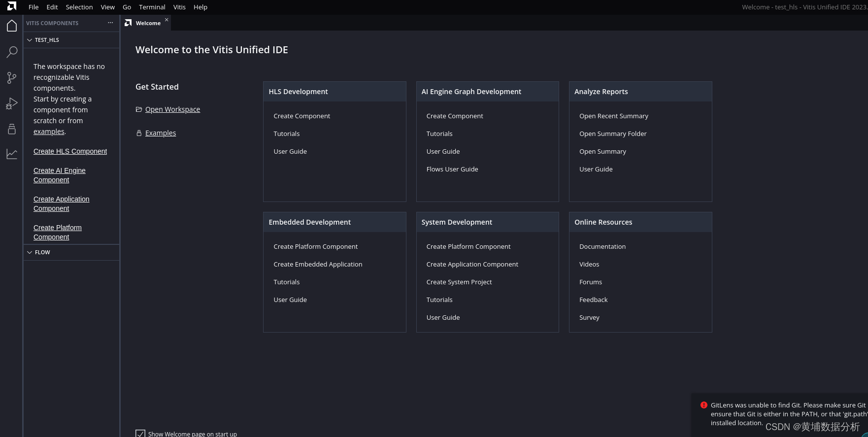Open Documentation in Online Resources
The height and width of the screenshot is (437, 868).
(602, 246)
